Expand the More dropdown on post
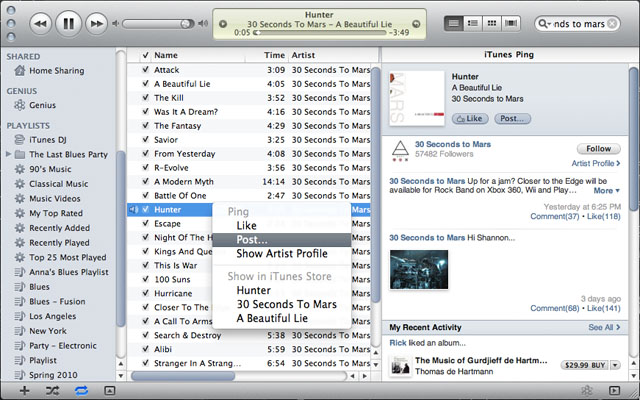Screen dimensions: 640x400 pyautogui.click(x=607, y=191)
